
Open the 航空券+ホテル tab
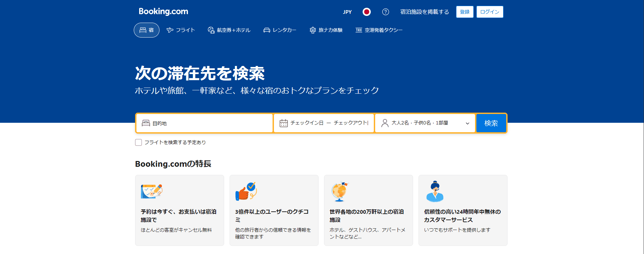(229, 30)
